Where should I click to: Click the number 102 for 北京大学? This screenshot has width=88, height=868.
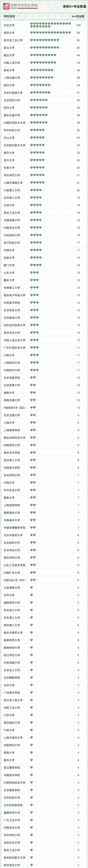pos(78,25)
